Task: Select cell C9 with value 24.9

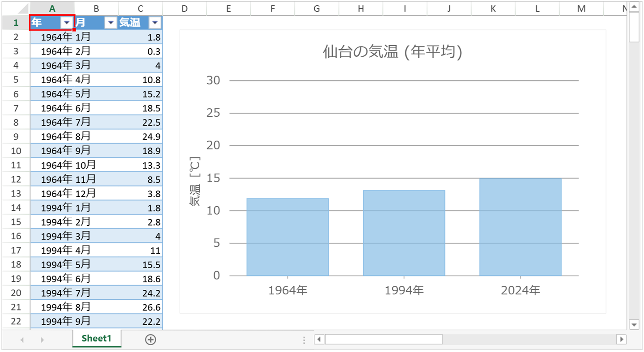Action: tap(141, 136)
